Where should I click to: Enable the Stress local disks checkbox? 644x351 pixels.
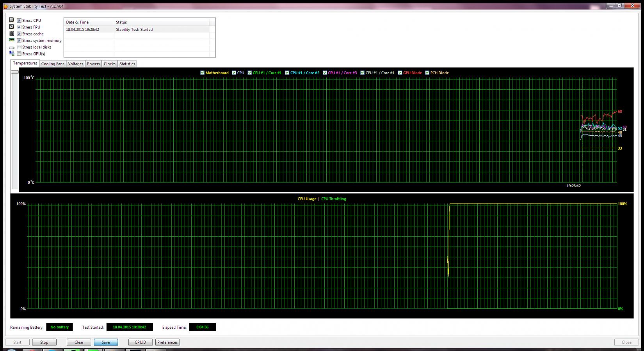click(19, 47)
